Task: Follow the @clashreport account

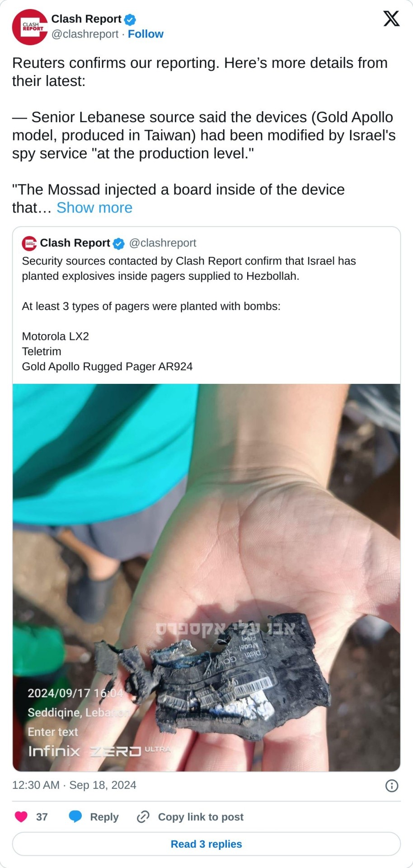Action: (145, 34)
